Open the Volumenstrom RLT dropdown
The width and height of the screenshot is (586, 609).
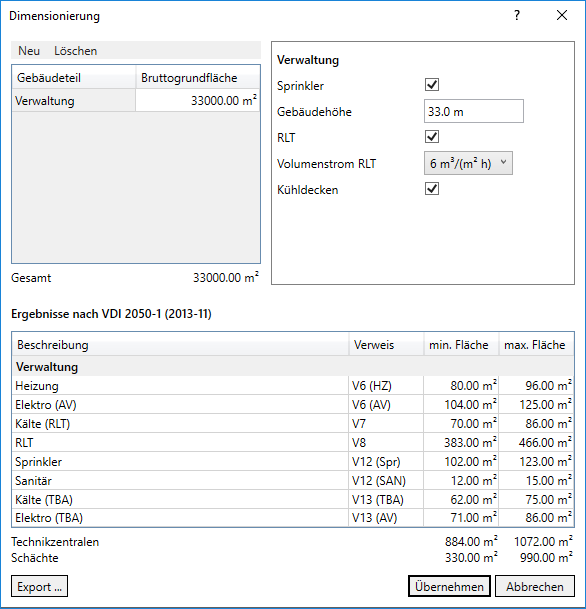pyautogui.click(x=468, y=164)
